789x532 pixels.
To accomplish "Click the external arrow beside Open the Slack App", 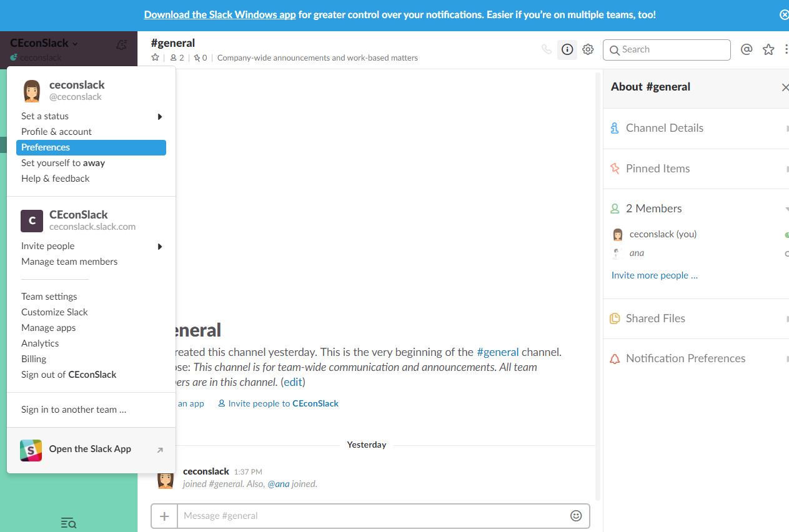I will click(160, 450).
